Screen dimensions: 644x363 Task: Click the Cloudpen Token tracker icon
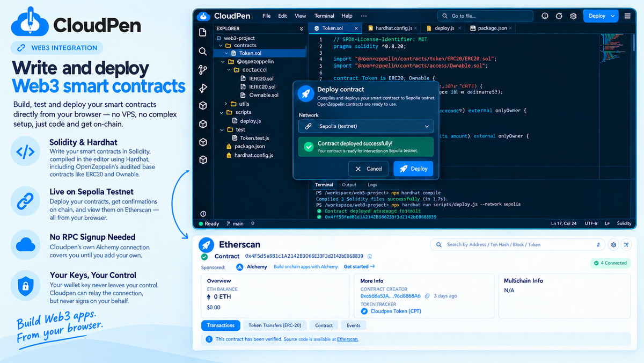pyautogui.click(x=364, y=311)
